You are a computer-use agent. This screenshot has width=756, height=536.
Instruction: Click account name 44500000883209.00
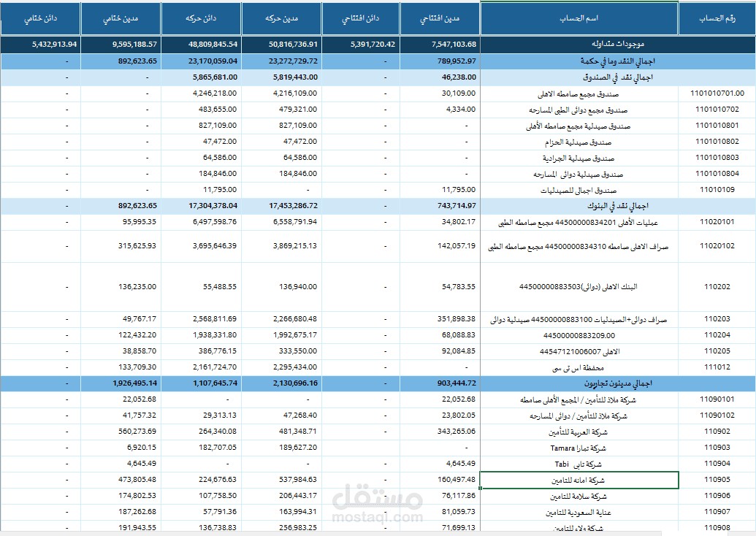click(x=579, y=335)
